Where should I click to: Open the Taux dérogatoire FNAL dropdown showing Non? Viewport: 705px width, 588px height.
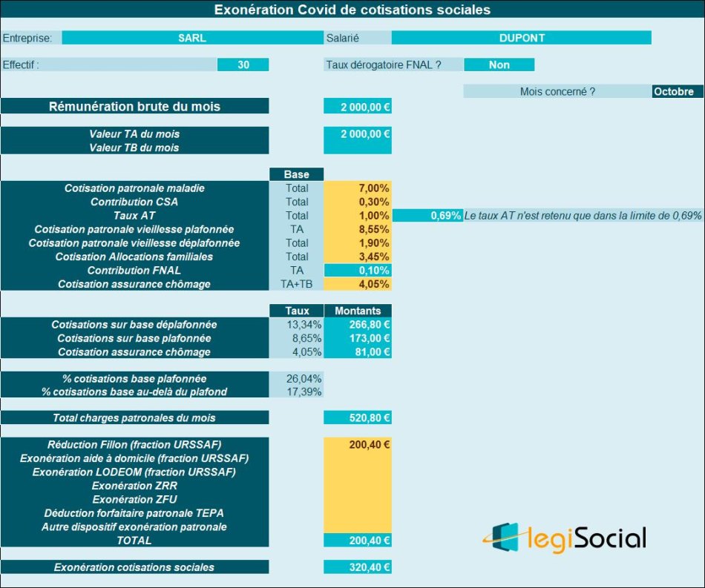499,65
